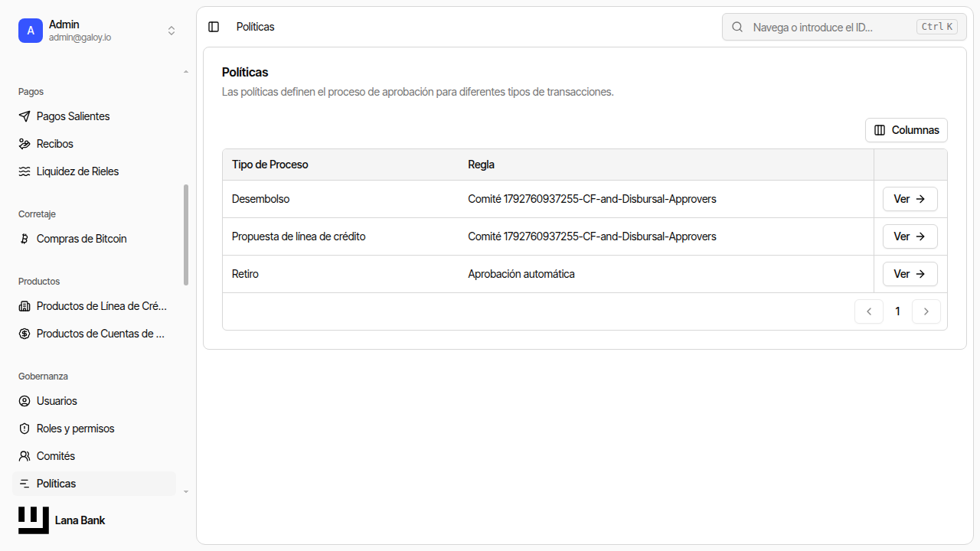Focus the Navega o introduce el ID search field
This screenshot has height=551, width=980.
coord(844,27)
